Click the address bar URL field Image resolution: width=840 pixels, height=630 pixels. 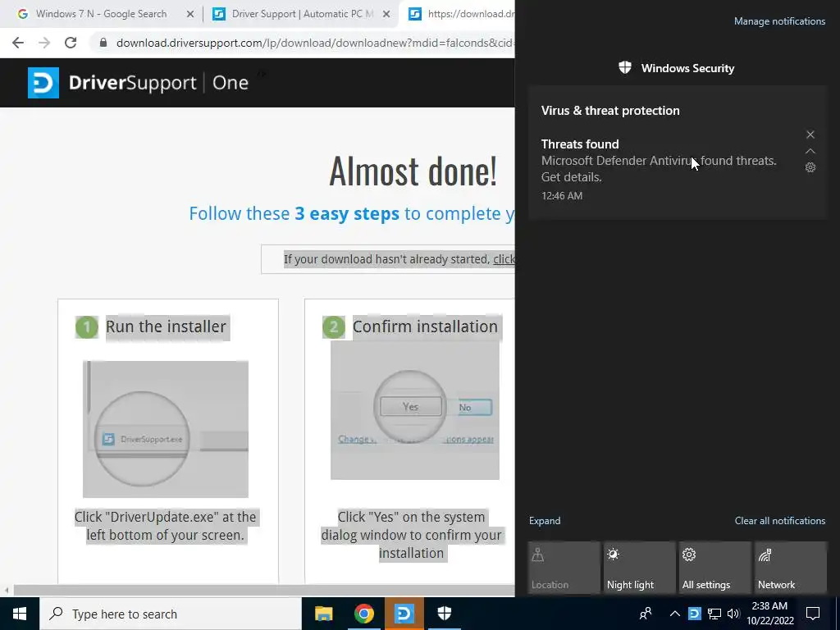[x=313, y=43]
